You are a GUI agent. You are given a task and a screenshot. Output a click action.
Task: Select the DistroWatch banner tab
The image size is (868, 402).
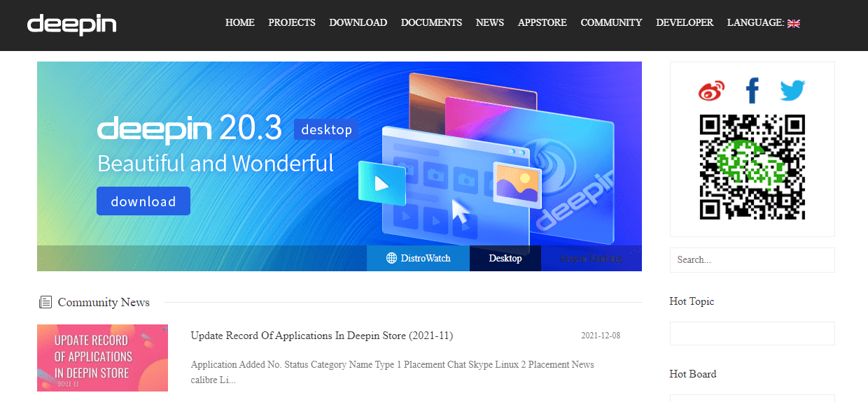pyautogui.click(x=418, y=258)
